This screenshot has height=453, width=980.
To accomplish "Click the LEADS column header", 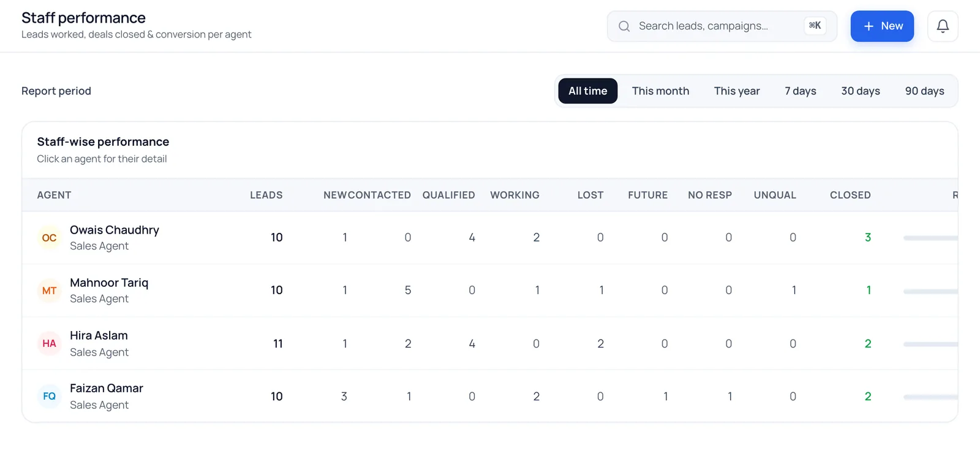I will (x=266, y=195).
